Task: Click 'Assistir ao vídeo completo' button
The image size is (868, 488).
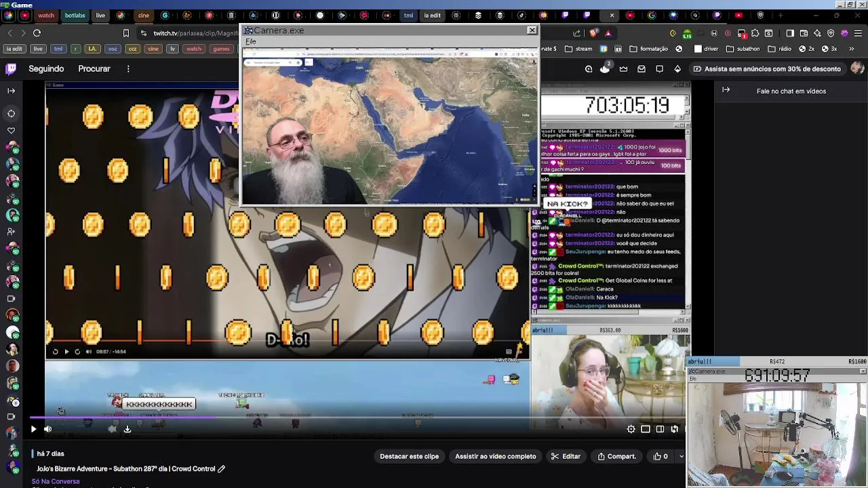Action: [x=495, y=456]
